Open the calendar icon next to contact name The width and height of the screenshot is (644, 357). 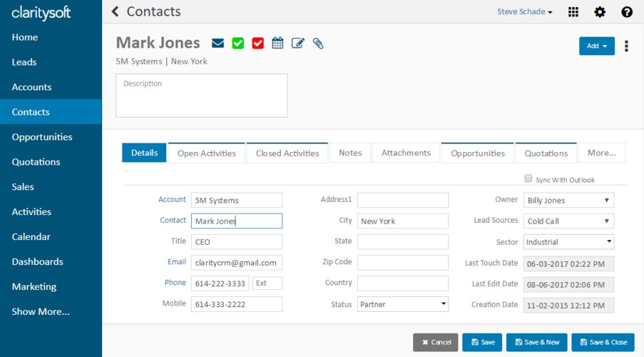[277, 44]
